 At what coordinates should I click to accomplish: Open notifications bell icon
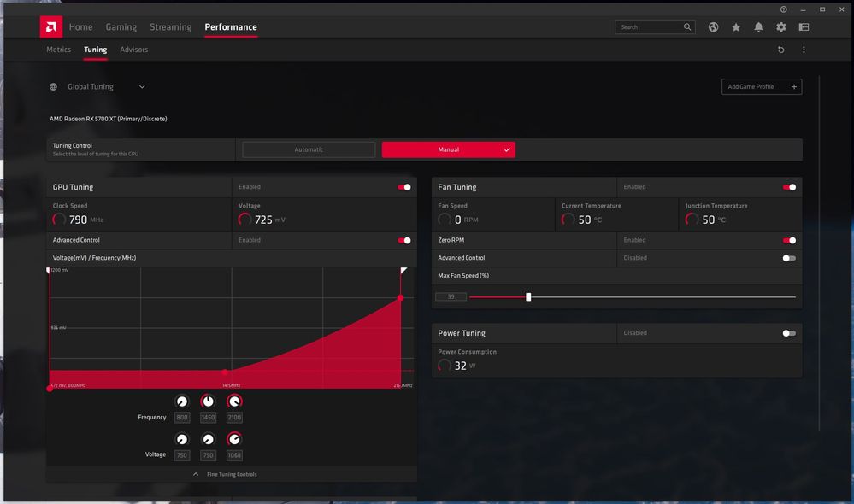[758, 26]
